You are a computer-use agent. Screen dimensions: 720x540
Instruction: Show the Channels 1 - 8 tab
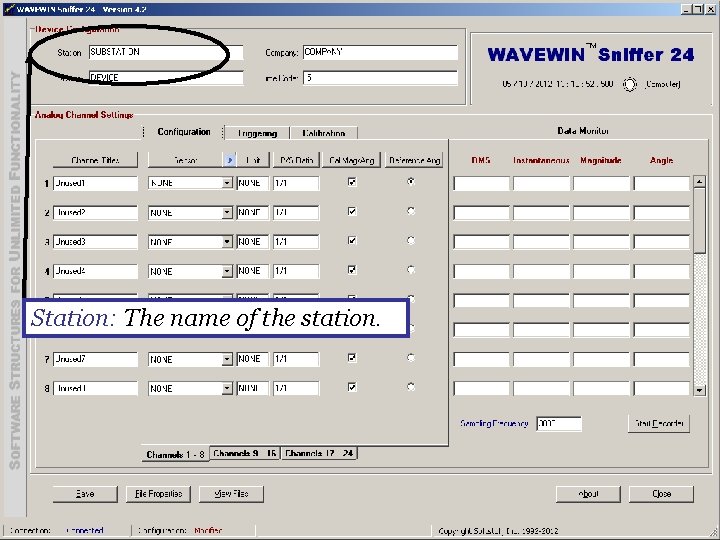coord(175,454)
